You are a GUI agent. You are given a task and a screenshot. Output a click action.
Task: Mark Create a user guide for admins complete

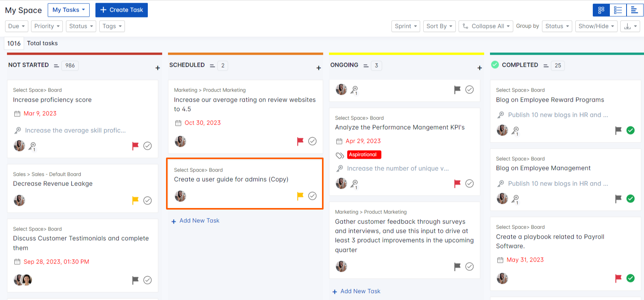point(312,196)
